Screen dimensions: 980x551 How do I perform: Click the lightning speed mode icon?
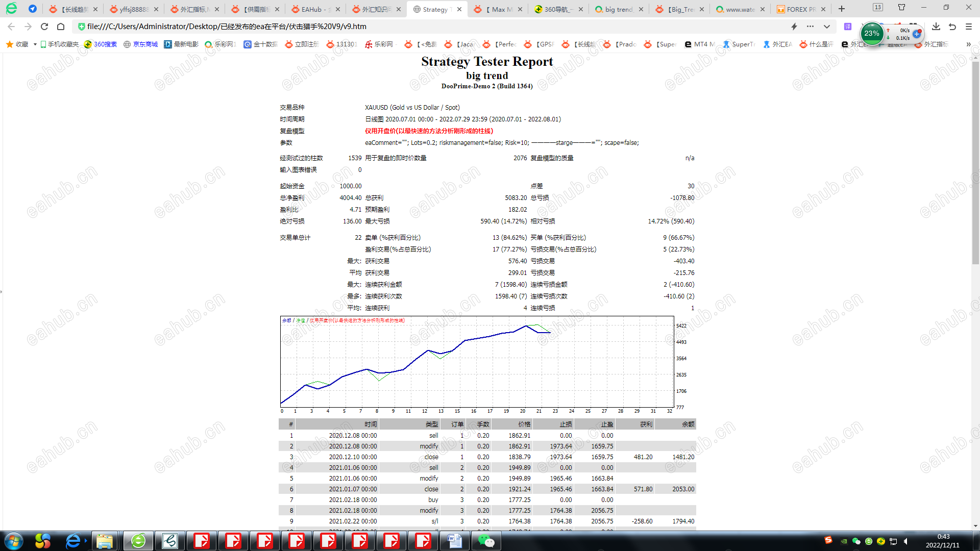click(794, 27)
